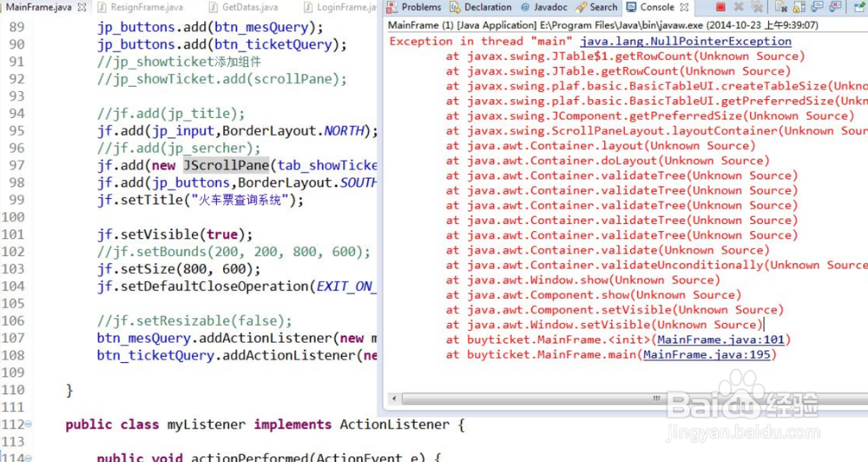
Task: Click the Container.validateUnconditionally stack line
Action: click(x=656, y=265)
